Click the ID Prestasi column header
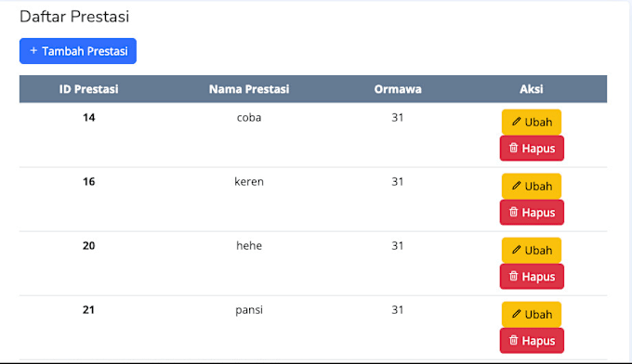This screenshot has width=632, height=364. [x=88, y=89]
